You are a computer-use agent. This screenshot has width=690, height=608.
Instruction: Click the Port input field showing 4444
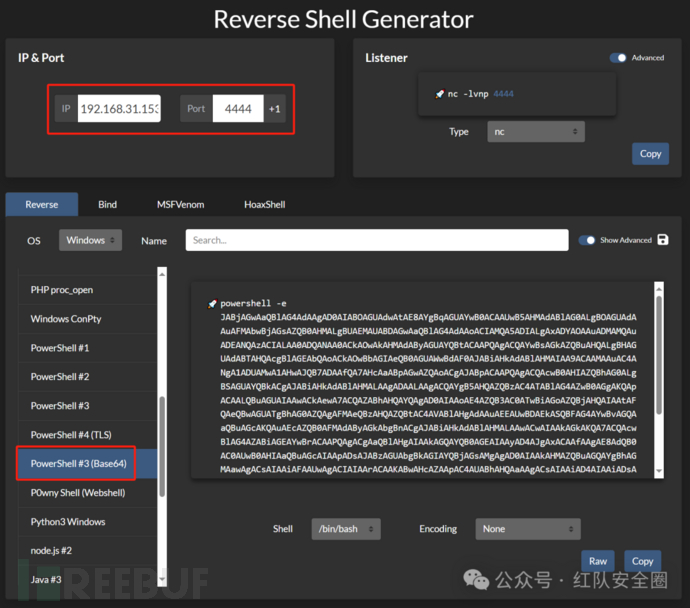click(x=238, y=109)
